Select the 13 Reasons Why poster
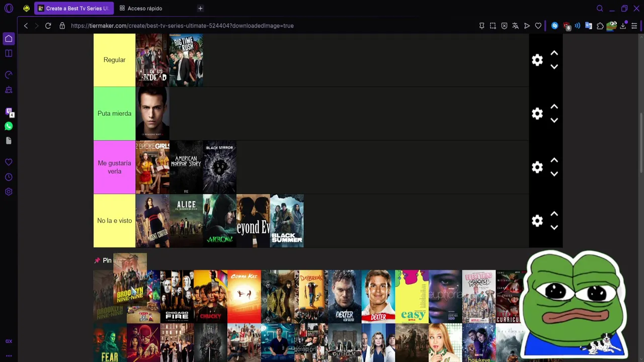The width and height of the screenshot is (644, 362). tap(152, 114)
